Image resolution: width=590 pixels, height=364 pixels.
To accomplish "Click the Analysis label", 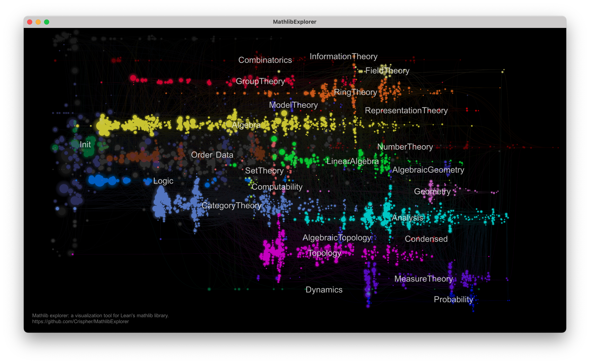I will [407, 218].
